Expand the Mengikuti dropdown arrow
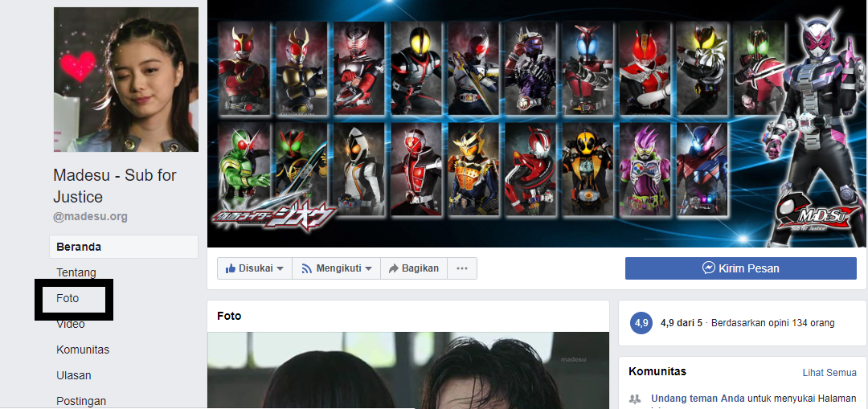 coord(368,269)
